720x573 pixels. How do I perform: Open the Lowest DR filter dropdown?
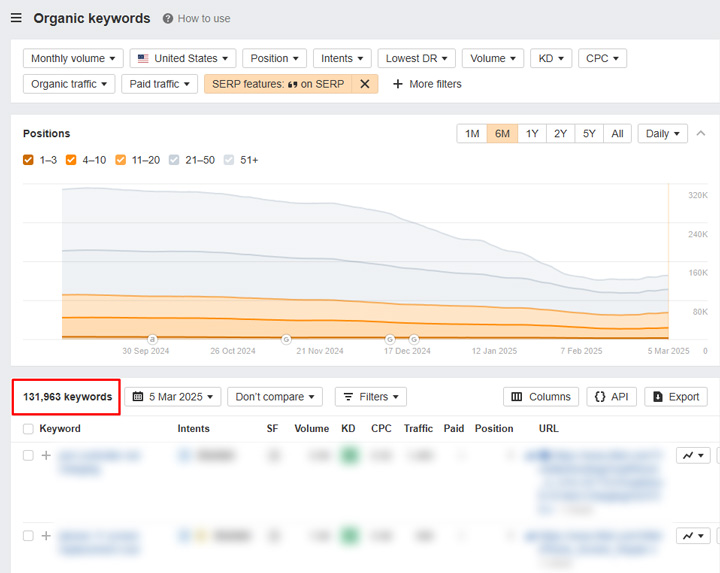(416, 58)
